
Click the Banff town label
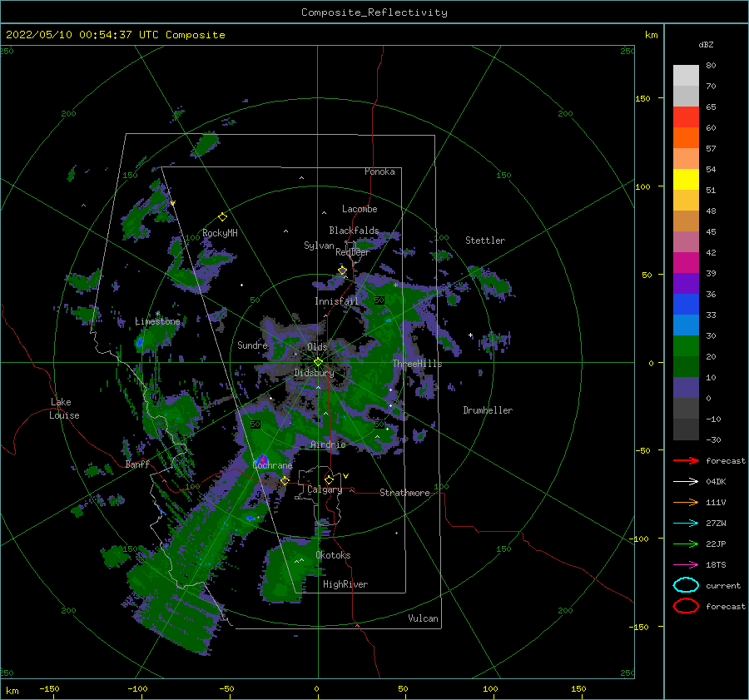point(137,464)
